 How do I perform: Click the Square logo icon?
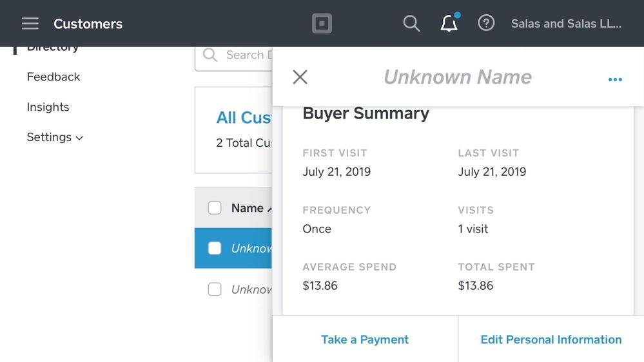pos(322,24)
